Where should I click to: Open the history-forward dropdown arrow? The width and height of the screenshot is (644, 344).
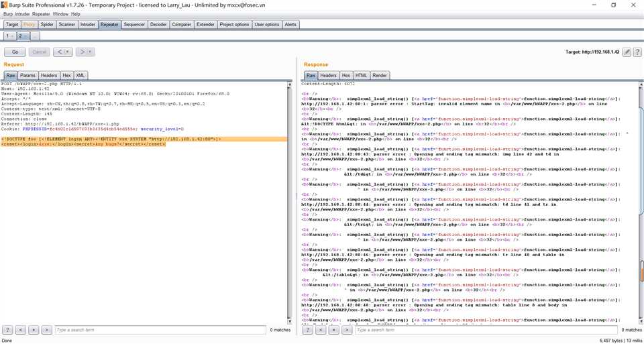pyautogui.click(x=91, y=52)
